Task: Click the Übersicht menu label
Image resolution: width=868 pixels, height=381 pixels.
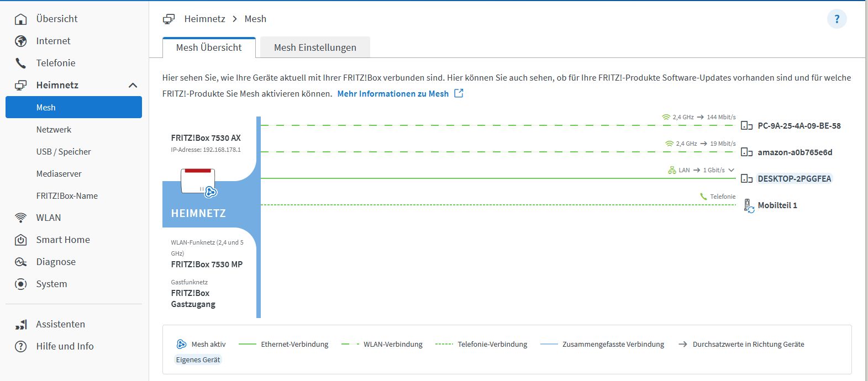Action: tap(57, 19)
